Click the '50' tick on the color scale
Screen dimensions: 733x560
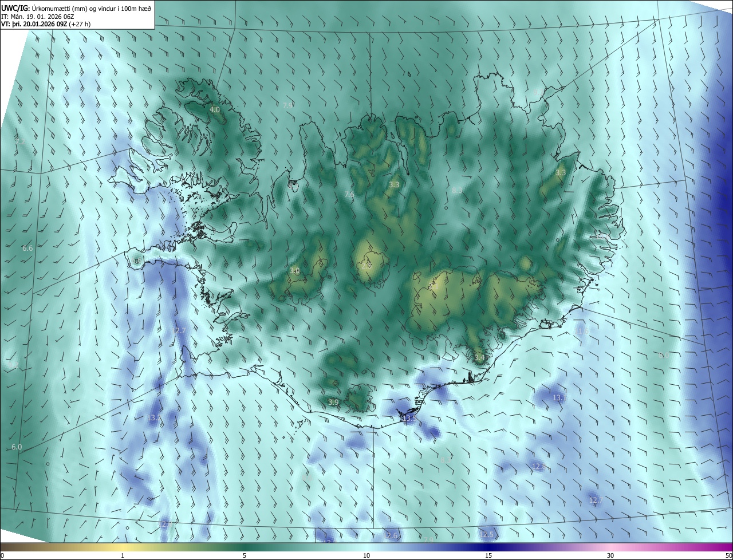pos(728,555)
